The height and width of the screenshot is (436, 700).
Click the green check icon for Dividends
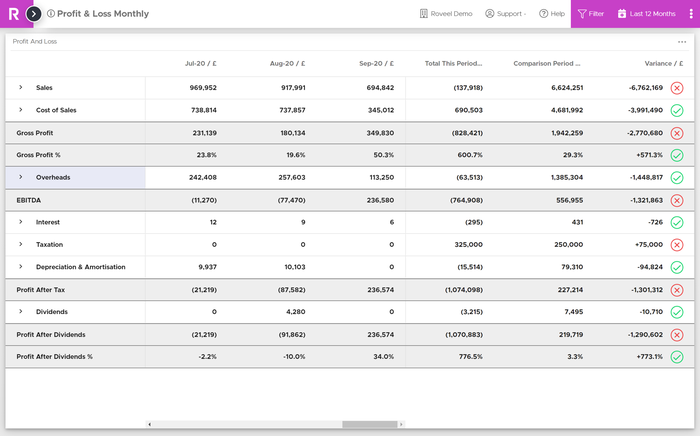click(677, 312)
